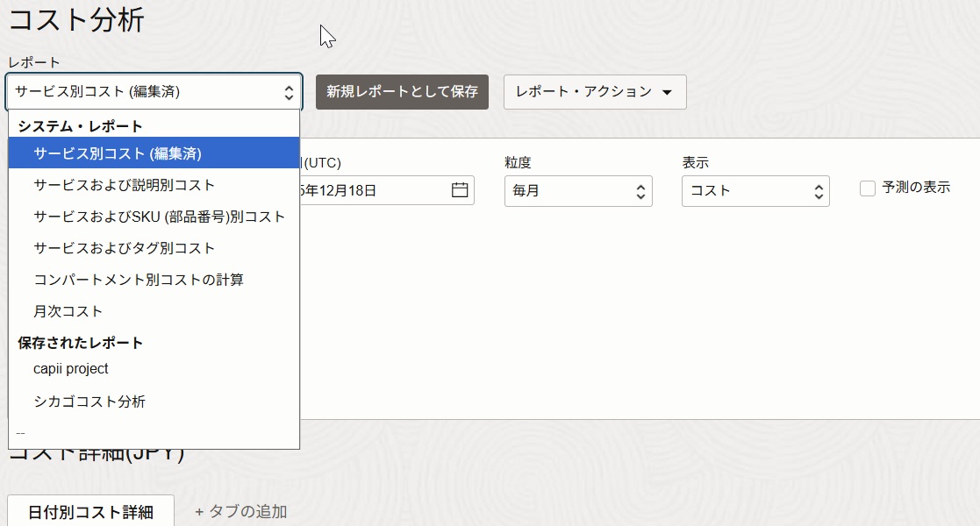Enable the 予測の表示 checkbox
This screenshot has height=526, width=980.
click(868, 188)
